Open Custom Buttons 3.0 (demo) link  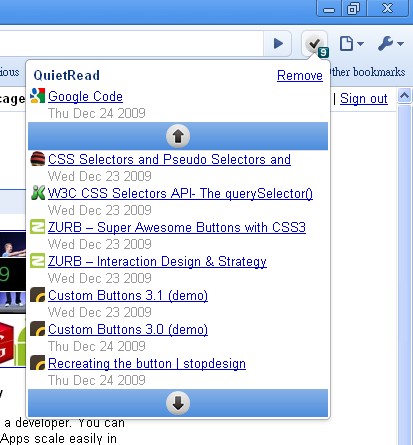(x=128, y=330)
